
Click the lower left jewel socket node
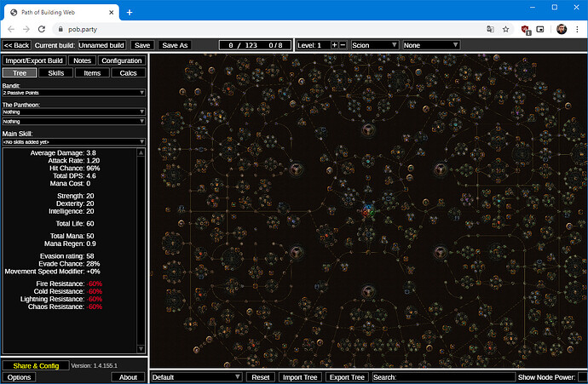(297, 252)
